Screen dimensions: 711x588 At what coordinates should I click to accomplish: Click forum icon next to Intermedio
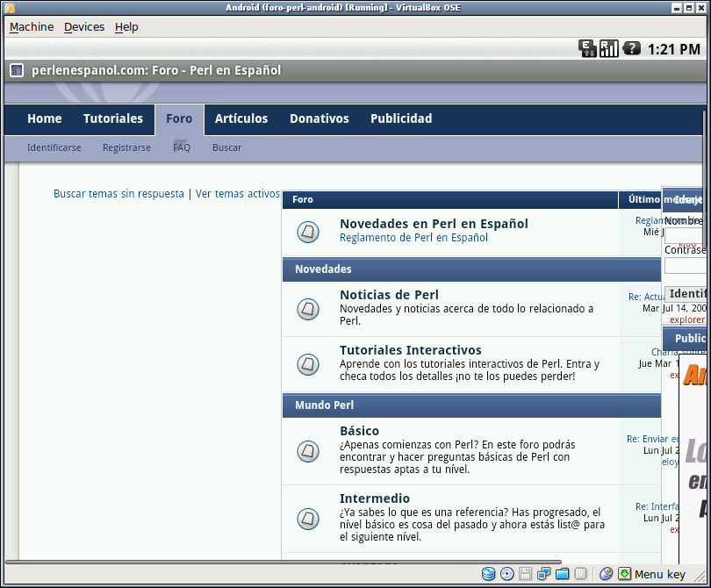[x=308, y=519]
